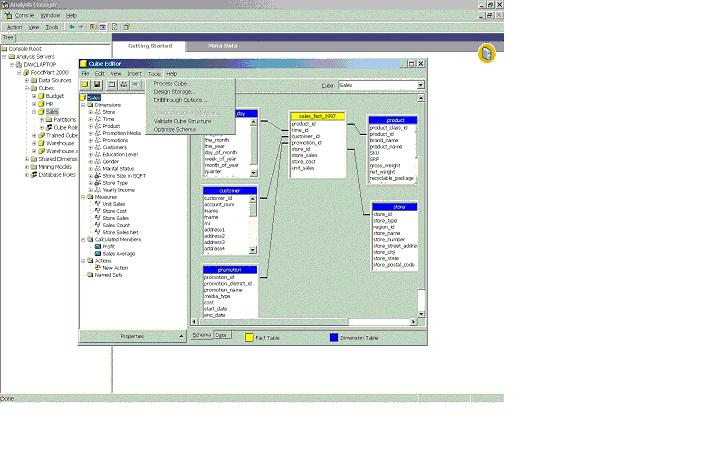Expand the Product dimension node
726x449 pixels.
[x=91, y=126]
